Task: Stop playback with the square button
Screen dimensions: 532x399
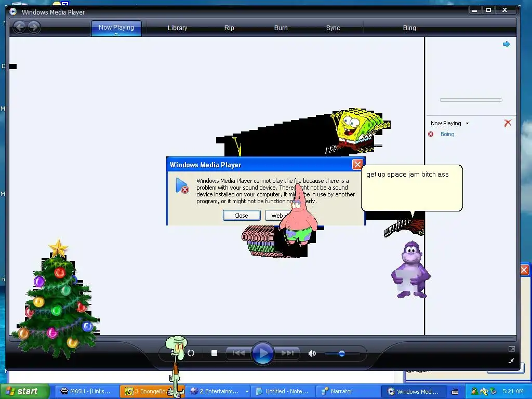Action: click(x=214, y=353)
